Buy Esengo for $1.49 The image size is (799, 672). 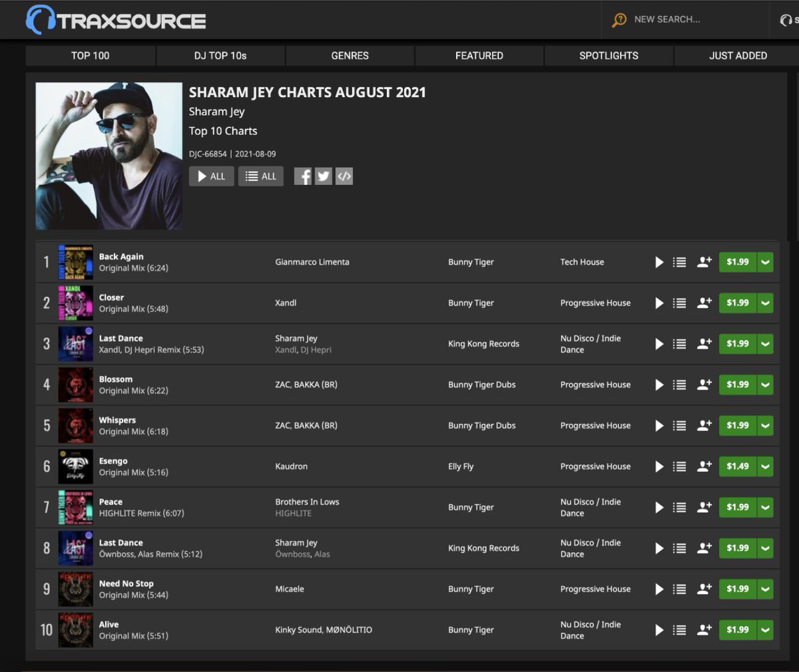pos(738,466)
